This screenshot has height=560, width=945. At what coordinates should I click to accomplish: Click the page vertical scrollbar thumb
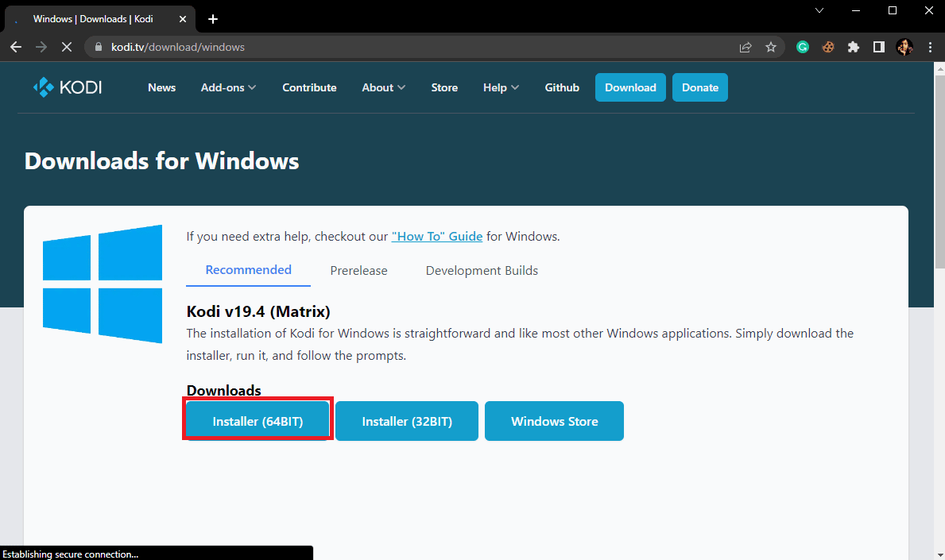pyautogui.click(x=939, y=172)
